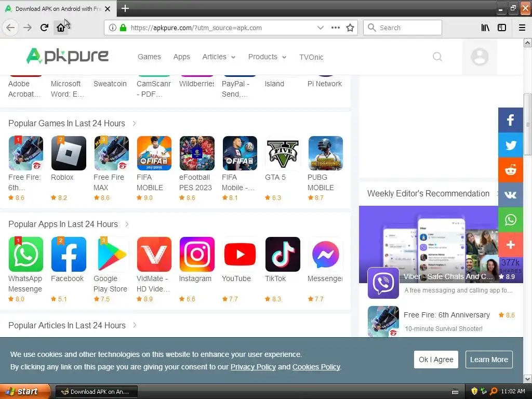Screen dimensions: 532x399
Task: Expand Popular Articles In Last 24 Hours chevron
Action: [x=135, y=325]
